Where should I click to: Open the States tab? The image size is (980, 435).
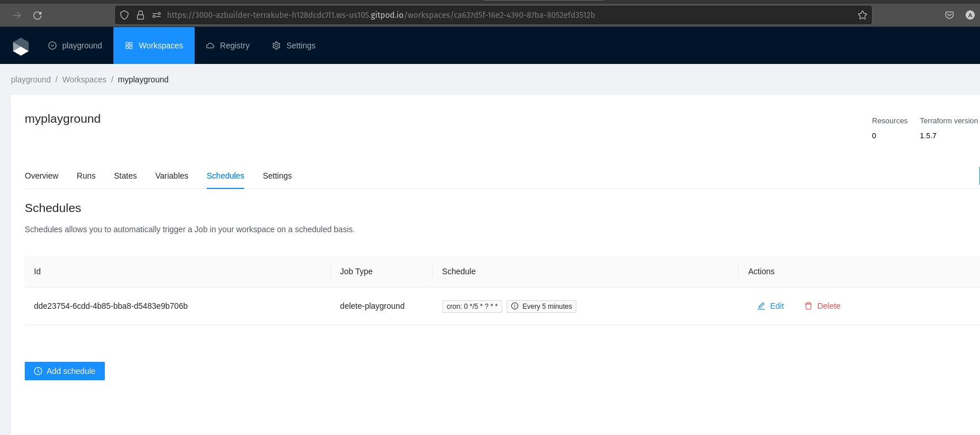(x=125, y=176)
